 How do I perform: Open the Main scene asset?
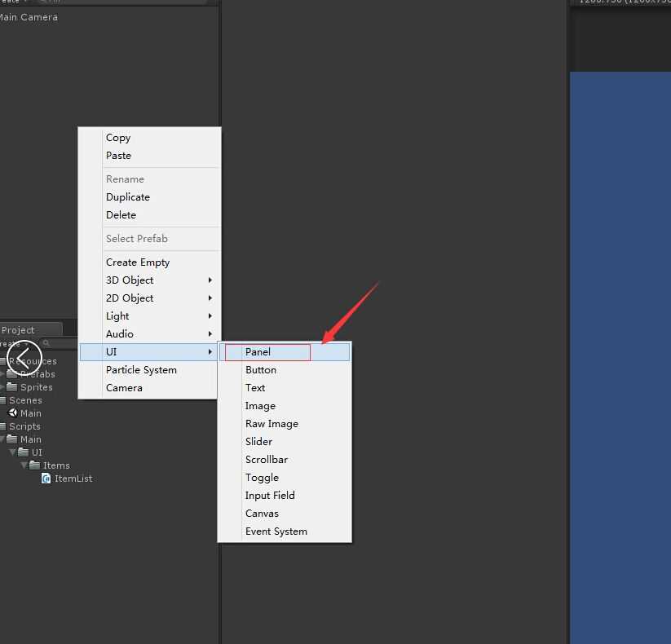[31, 414]
